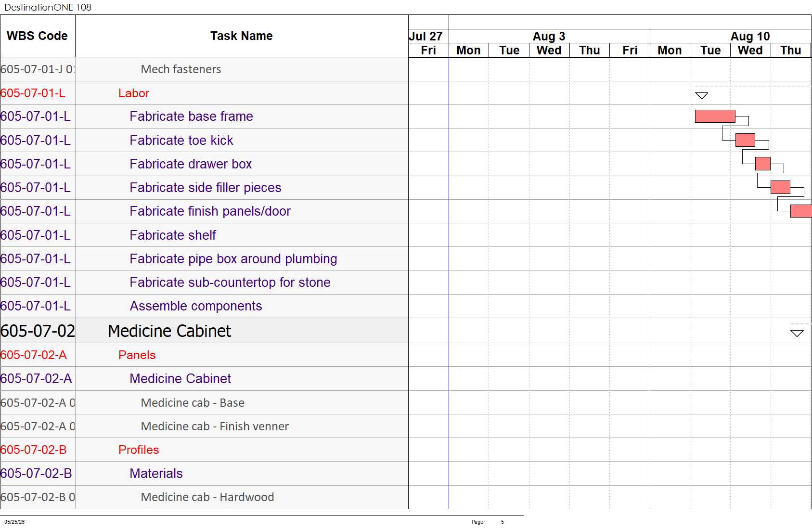
Task: Select the Aug 3 week header
Action: (549, 36)
